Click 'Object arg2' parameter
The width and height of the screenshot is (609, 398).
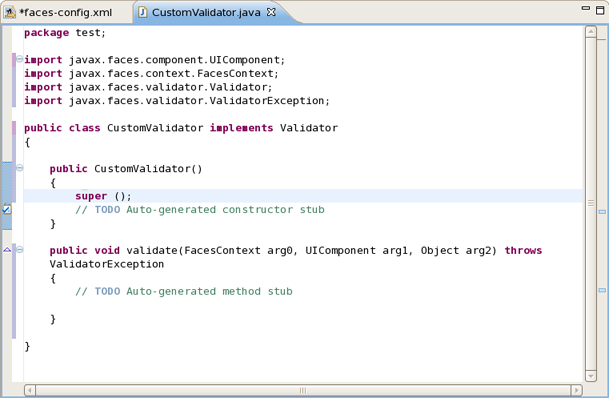(456, 250)
